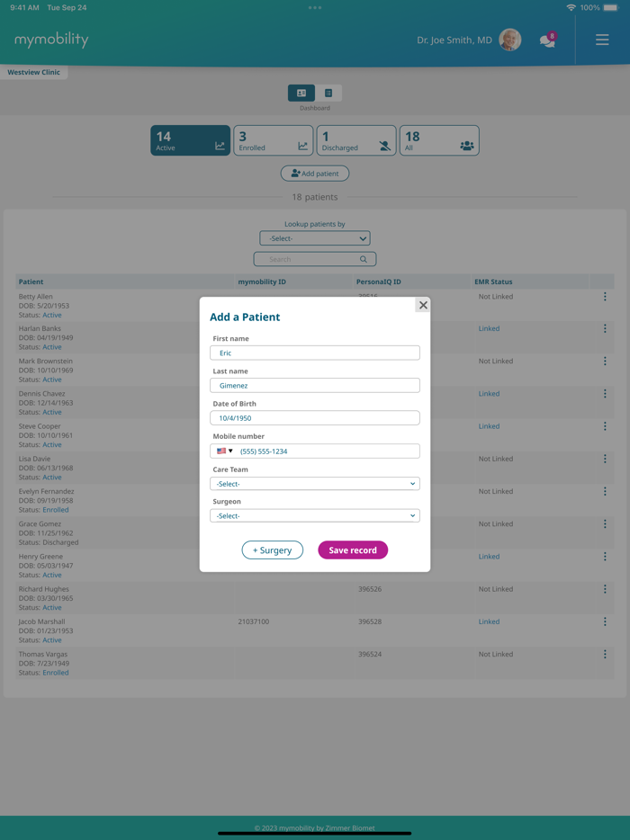The width and height of the screenshot is (630, 840).
Task: Open the Care Team dropdown
Action: click(x=315, y=484)
